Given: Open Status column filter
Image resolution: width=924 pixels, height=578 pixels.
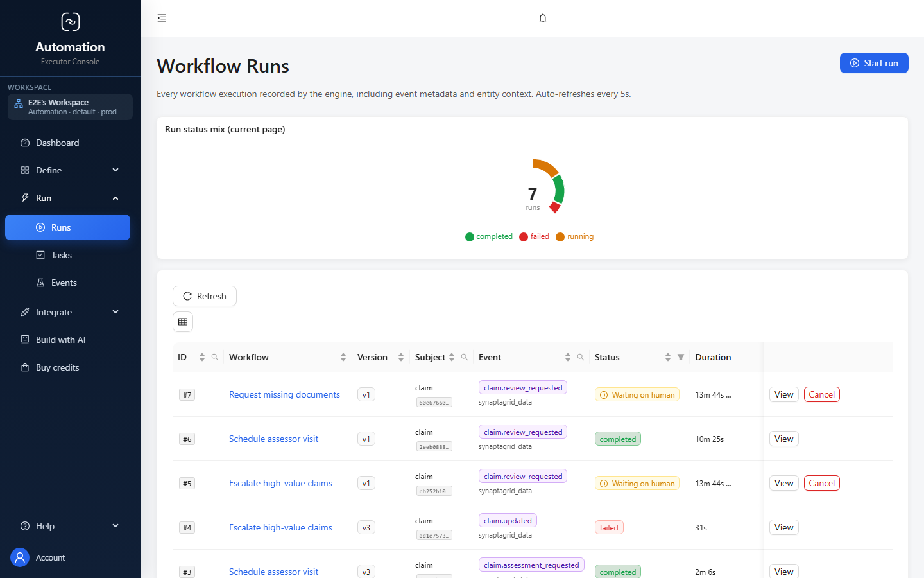Looking at the screenshot, I should tap(681, 357).
